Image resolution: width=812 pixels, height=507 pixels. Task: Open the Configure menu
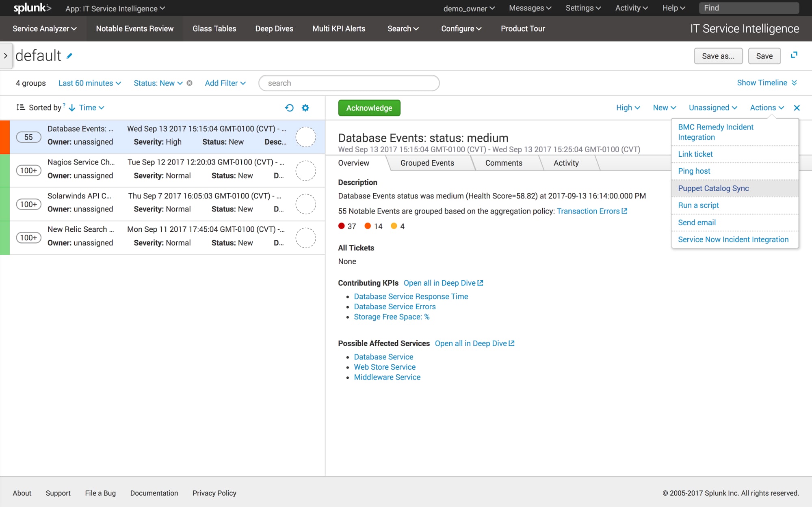(461, 28)
